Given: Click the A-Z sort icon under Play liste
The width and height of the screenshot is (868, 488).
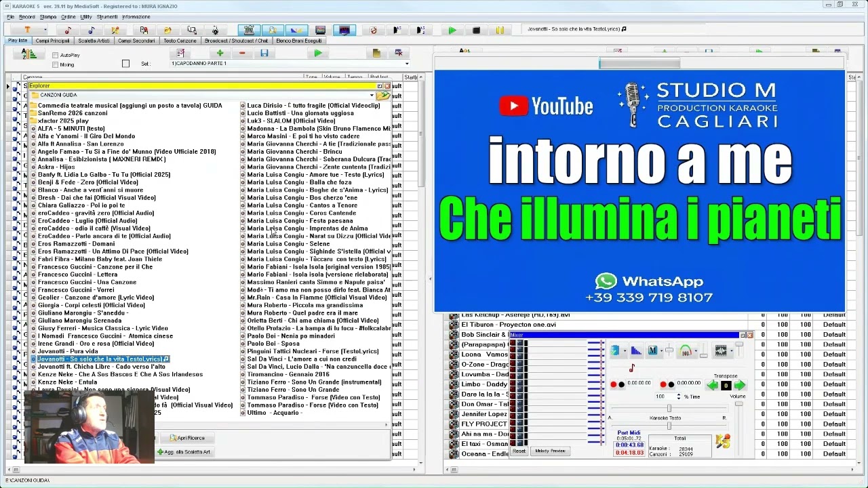Looking at the screenshot, I should tap(29, 54).
